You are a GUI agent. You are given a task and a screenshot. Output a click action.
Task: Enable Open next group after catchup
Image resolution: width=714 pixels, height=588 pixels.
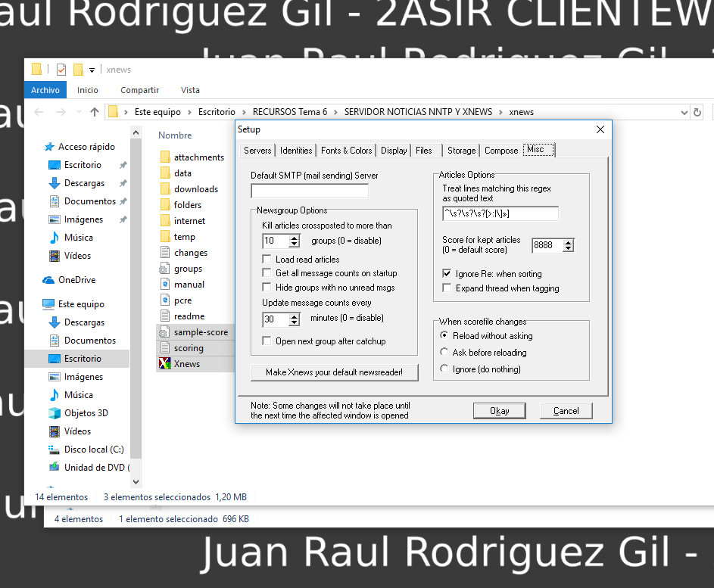click(267, 341)
